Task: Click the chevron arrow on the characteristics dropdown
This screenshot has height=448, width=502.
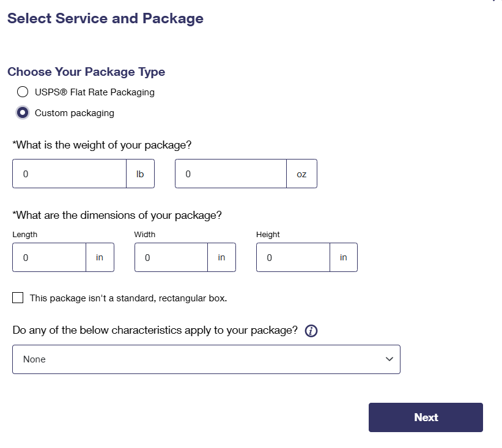Action: [389, 359]
